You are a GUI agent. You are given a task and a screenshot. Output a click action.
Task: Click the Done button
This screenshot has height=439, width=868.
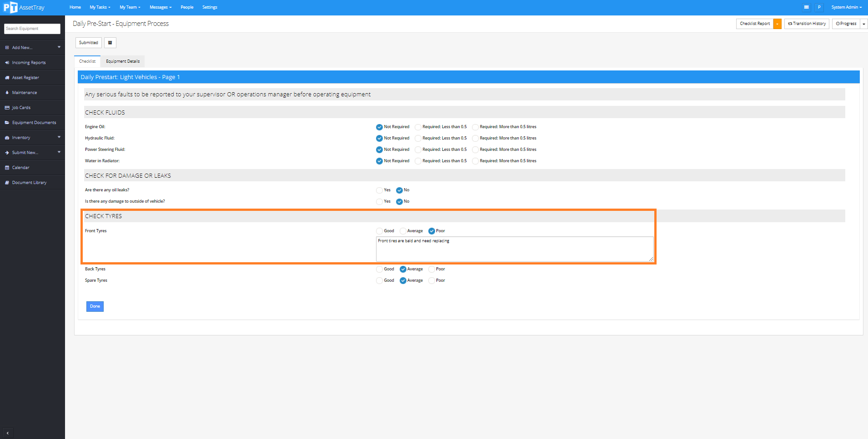pos(95,306)
